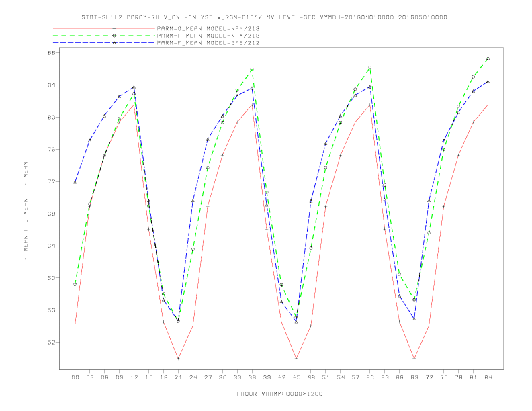Screen dimensions: 532x411
Task: Click y-axis tick label 60
Action: point(52,278)
